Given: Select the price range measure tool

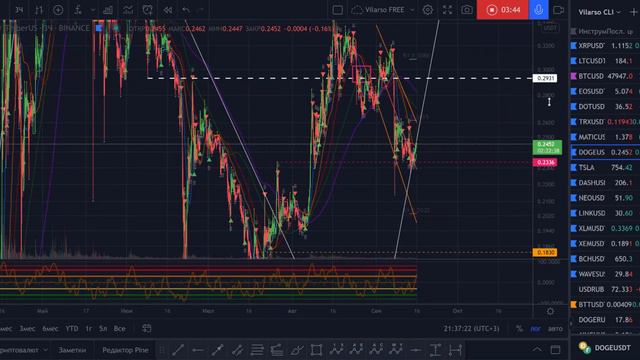Looking at the screenshot, I should [x=435, y=350].
